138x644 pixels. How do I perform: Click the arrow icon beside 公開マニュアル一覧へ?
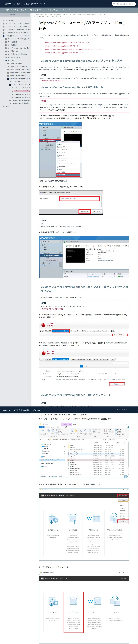(x=4, y=4)
